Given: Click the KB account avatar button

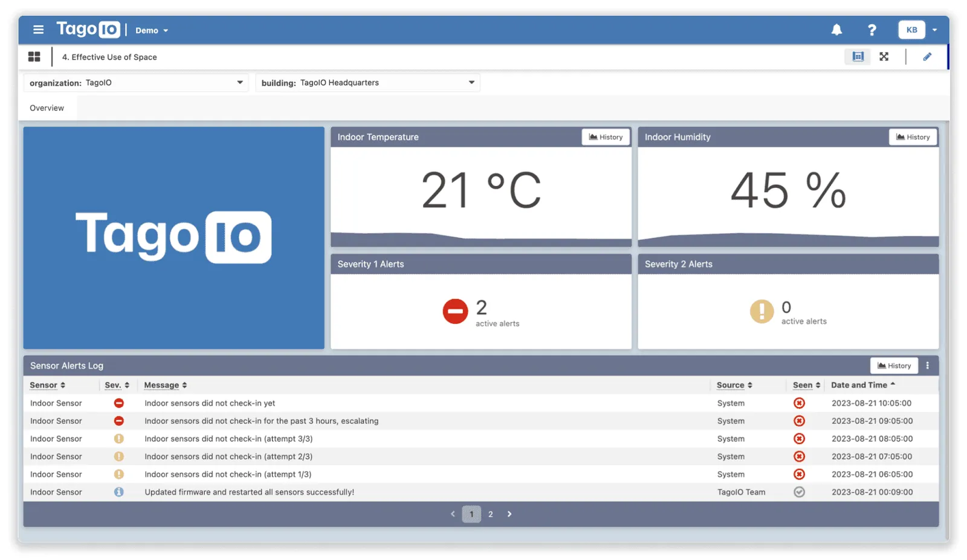Looking at the screenshot, I should click(911, 29).
